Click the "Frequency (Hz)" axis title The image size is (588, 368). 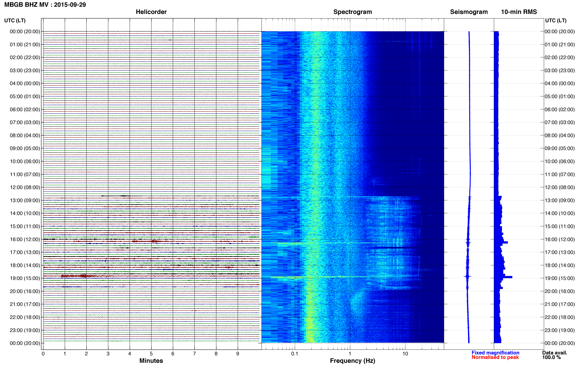pos(352,361)
